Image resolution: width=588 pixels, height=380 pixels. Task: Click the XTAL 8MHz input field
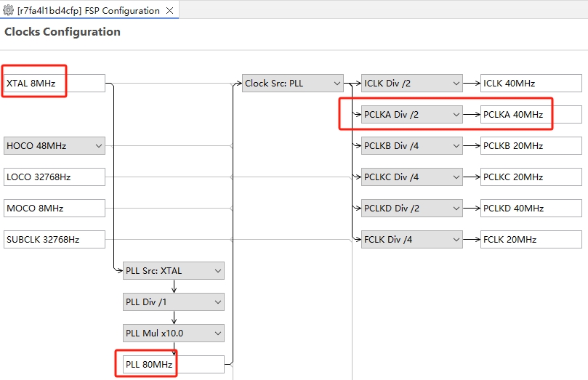(x=55, y=84)
